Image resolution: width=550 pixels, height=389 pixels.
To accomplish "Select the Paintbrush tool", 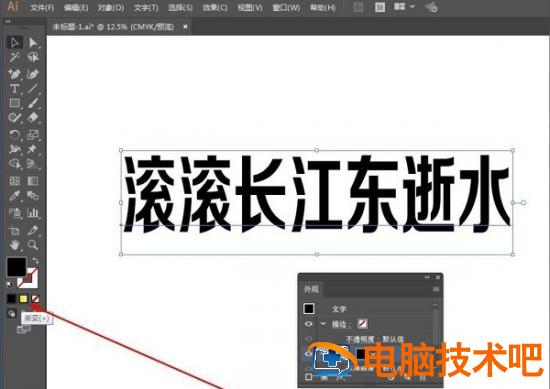I will click(33, 103).
